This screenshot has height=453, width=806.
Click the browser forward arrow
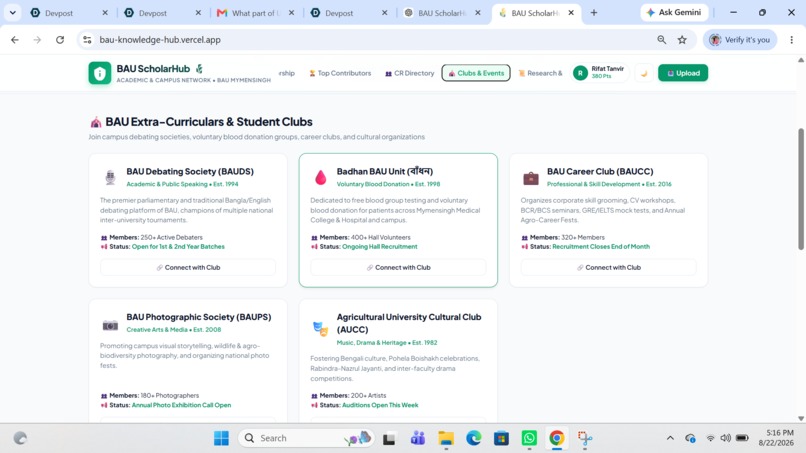37,40
